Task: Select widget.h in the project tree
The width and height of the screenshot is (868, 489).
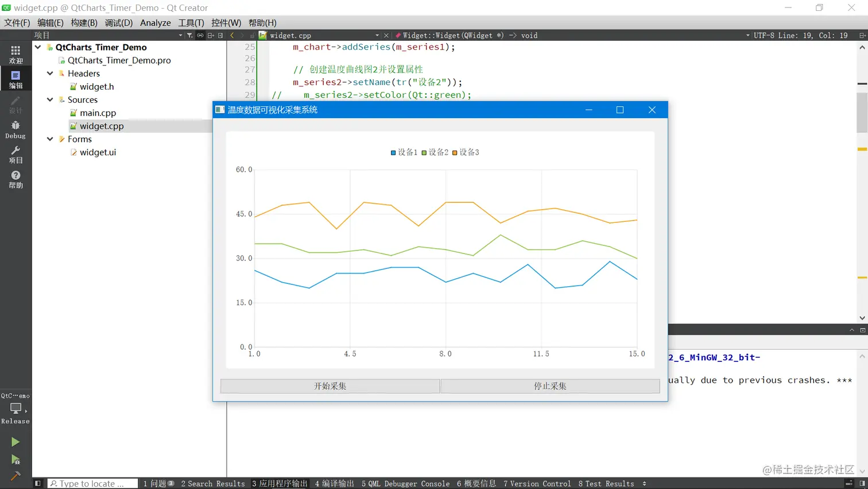Action: pyautogui.click(x=97, y=87)
